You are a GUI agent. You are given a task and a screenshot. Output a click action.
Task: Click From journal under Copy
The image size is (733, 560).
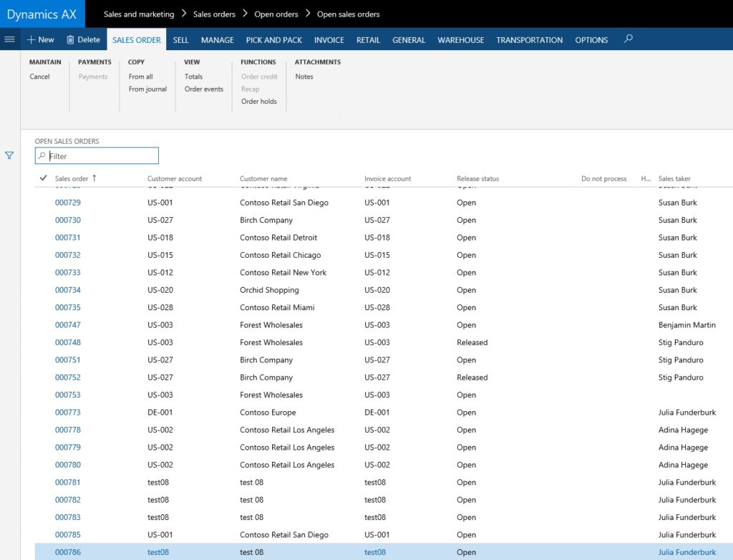click(x=147, y=90)
